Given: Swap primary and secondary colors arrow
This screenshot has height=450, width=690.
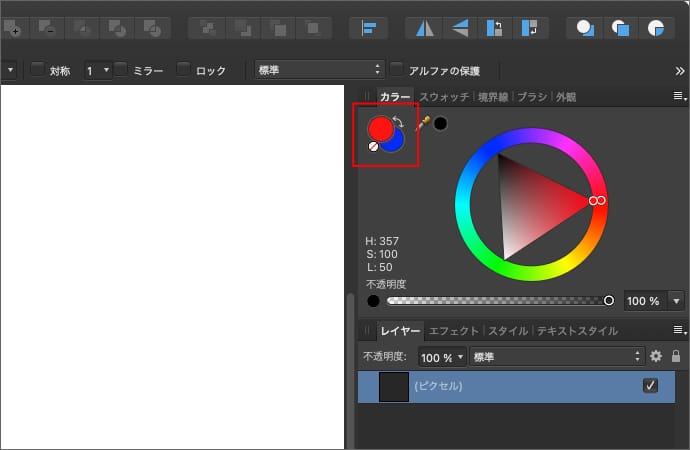Looking at the screenshot, I should (398, 123).
